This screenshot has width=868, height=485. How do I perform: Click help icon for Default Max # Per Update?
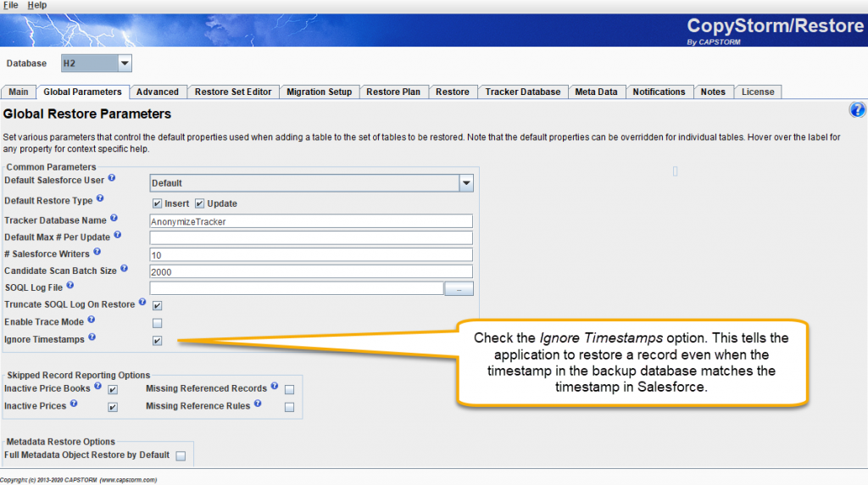117,235
